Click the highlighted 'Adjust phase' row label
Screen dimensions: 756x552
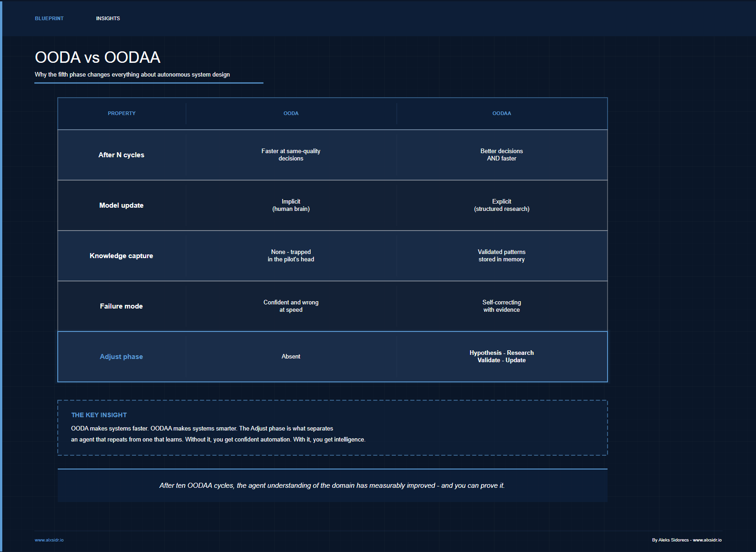pos(121,357)
